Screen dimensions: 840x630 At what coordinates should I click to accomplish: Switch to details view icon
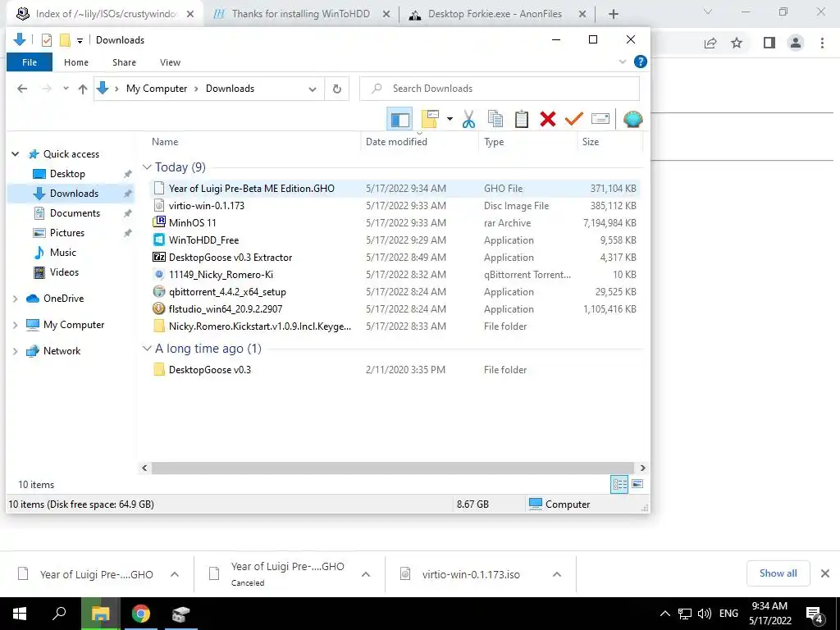[619, 484]
